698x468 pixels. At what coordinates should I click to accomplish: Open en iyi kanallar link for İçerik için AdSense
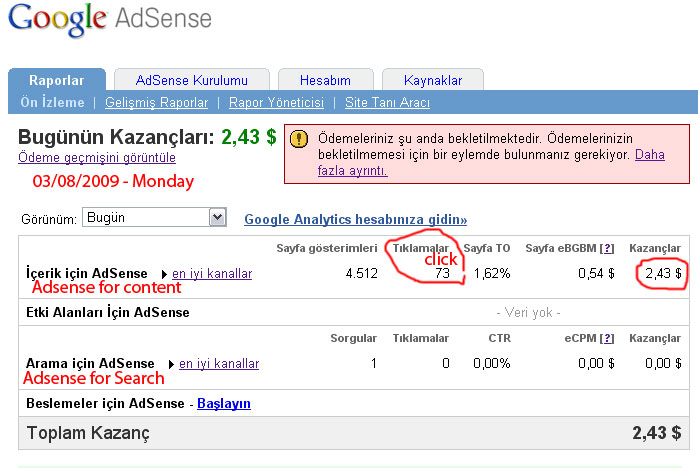tap(212, 273)
